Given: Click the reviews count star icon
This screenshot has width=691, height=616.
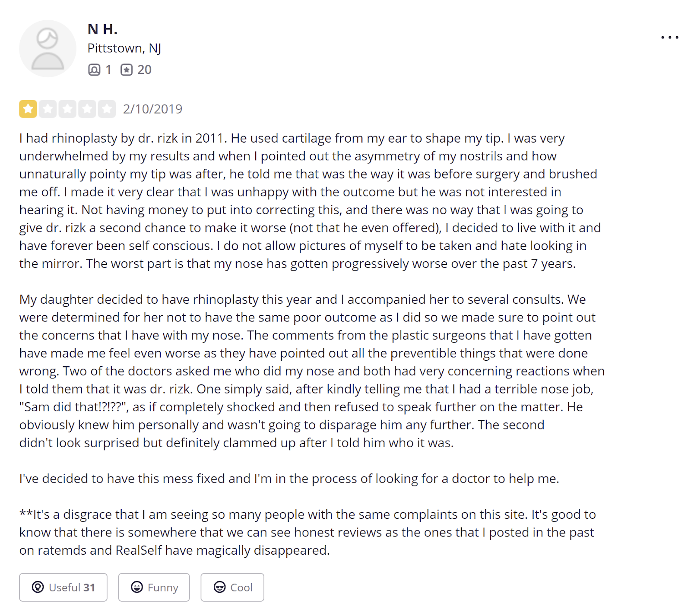Looking at the screenshot, I should [127, 70].
